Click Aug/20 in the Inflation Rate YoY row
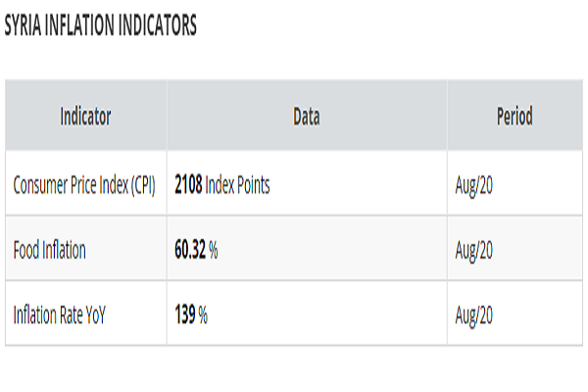 click(x=474, y=316)
